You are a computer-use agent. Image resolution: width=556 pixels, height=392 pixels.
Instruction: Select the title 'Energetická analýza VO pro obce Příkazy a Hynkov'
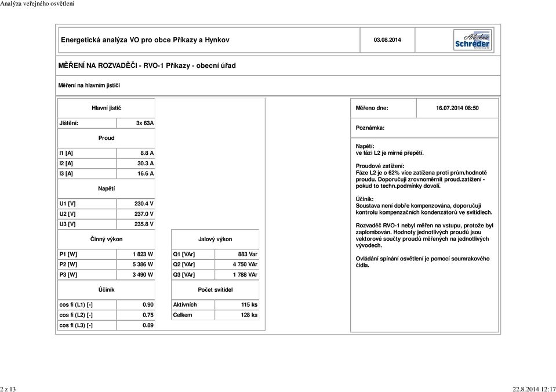click(145, 40)
